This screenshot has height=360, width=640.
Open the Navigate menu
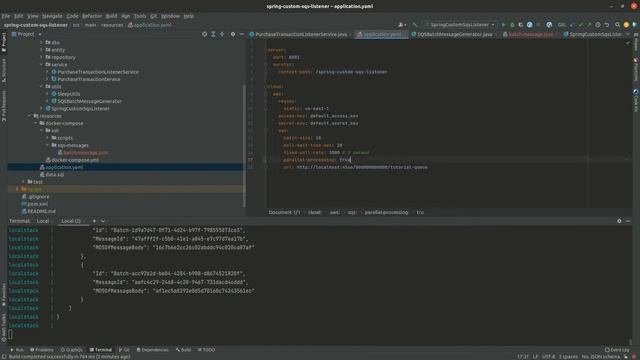coord(52,16)
